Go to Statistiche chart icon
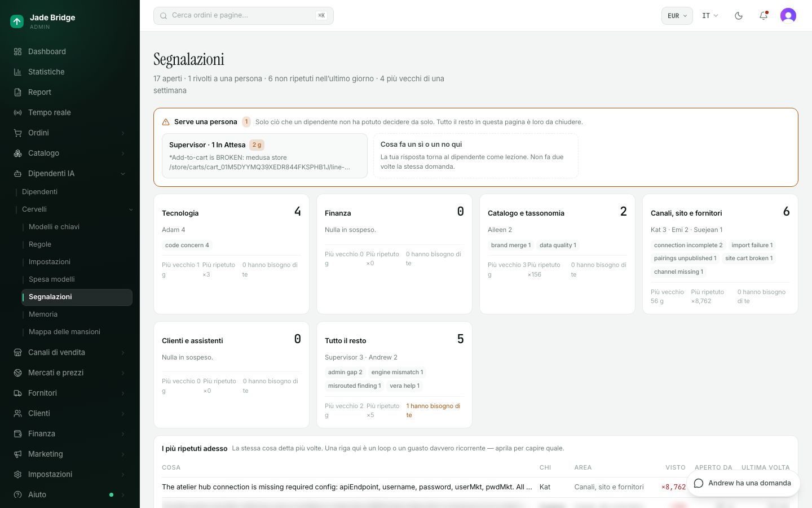Screen dimensions: 812x508 pos(17,72)
